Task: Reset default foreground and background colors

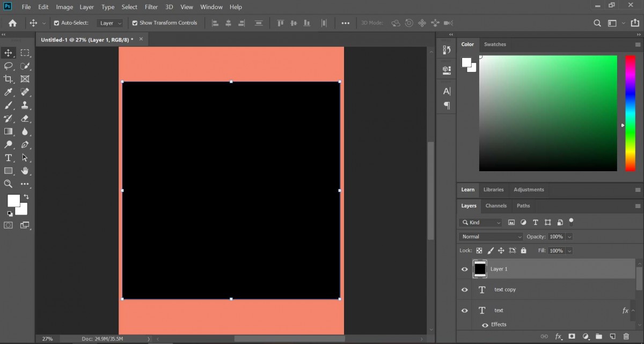Action: point(10,214)
